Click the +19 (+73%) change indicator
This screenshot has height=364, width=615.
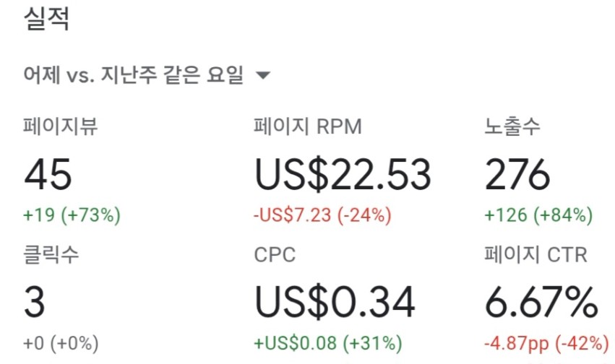[x=72, y=215]
